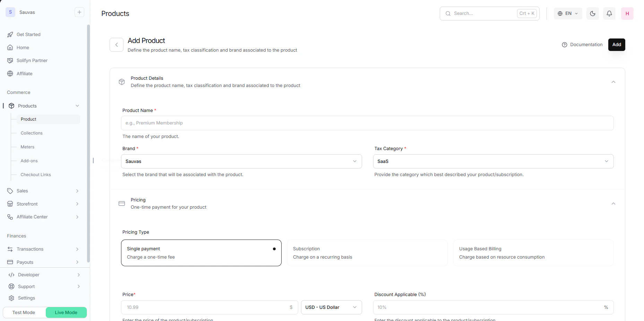Viewport: 644px width, 321px height.
Task: Click the Documentation question mark icon
Action: tap(565, 45)
